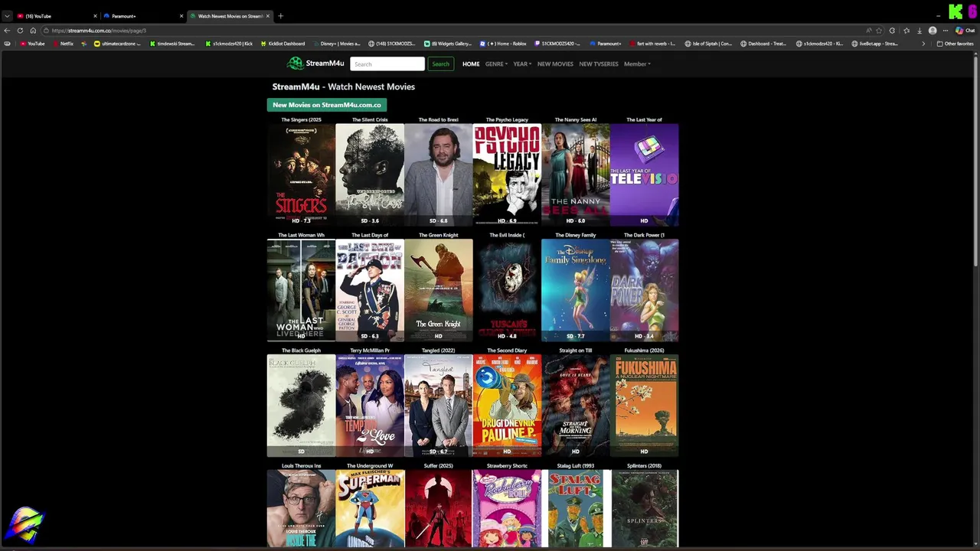Open The Green Knight movie poster
This screenshot has width=980, height=551.
439,290
